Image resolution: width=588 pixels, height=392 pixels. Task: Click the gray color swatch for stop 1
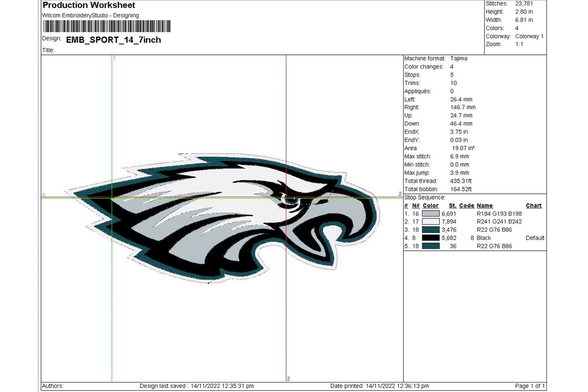[x=430, y=213]
